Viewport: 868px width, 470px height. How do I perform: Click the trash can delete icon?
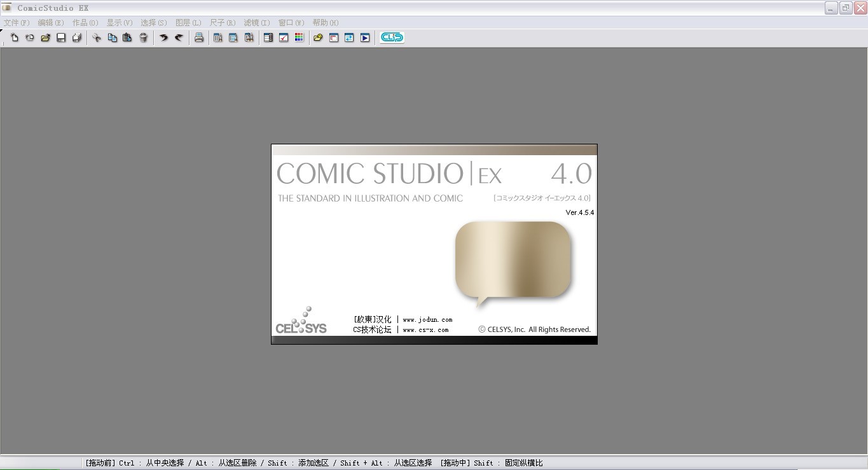tap(144, 38)
